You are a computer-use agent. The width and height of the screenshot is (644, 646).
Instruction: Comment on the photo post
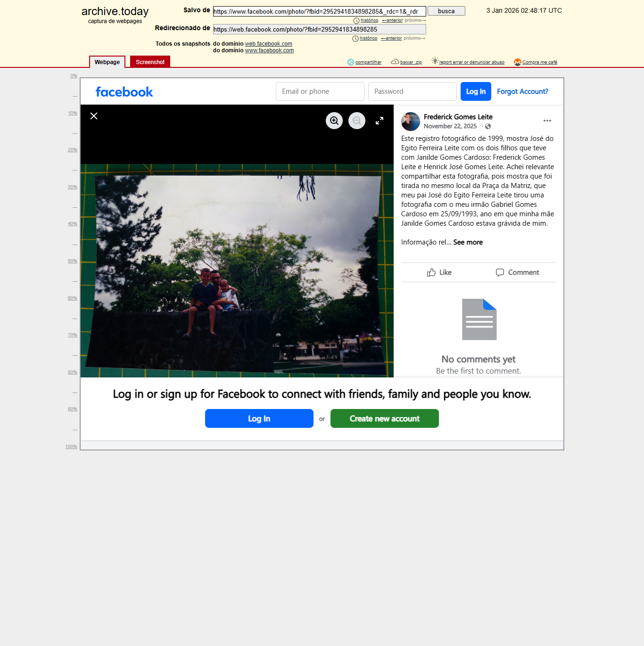click(x=517, y=272)
